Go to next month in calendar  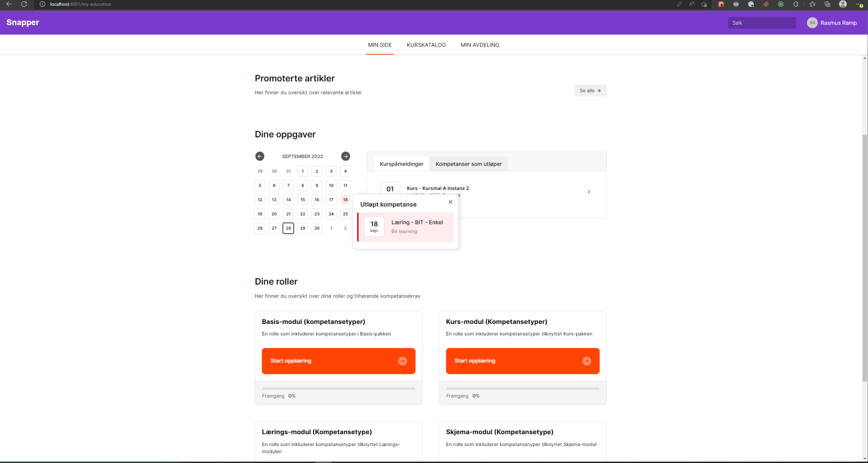345,156
